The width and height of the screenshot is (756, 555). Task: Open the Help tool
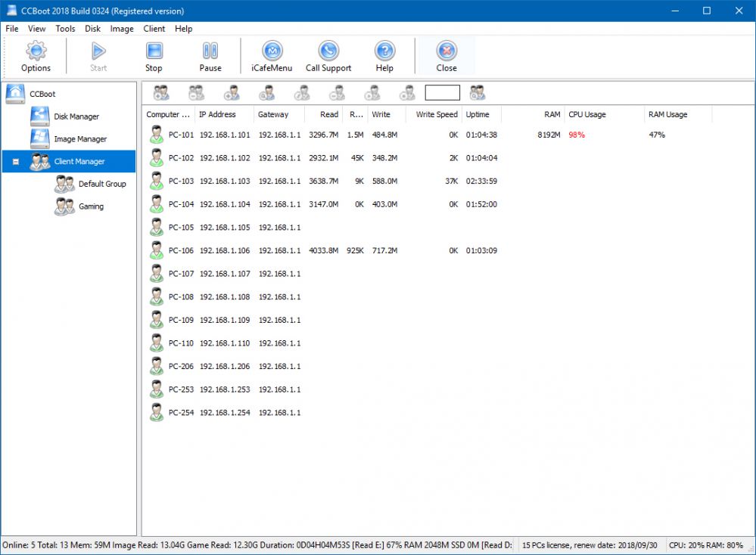coord(384,55)
